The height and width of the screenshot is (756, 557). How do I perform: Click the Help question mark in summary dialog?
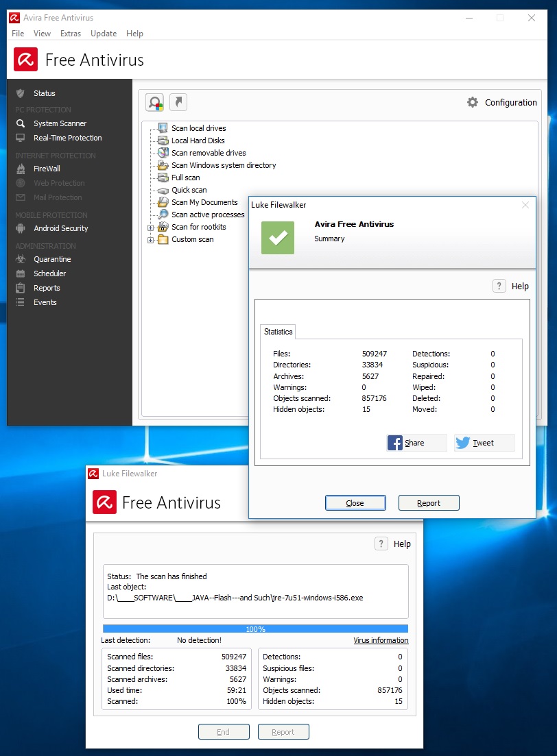point(499,286)
